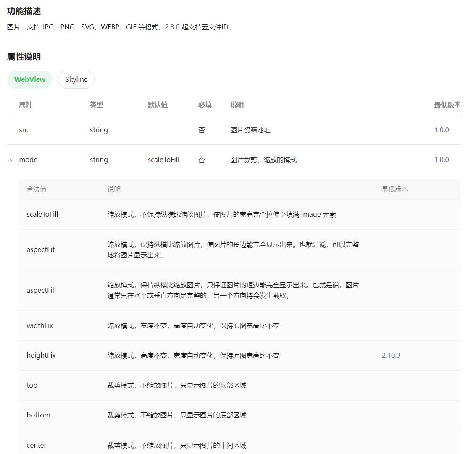The height and width of the screenshot is (454, 476).
Task: Click the widthFix legal value
Action: click(x=40, y=325)
